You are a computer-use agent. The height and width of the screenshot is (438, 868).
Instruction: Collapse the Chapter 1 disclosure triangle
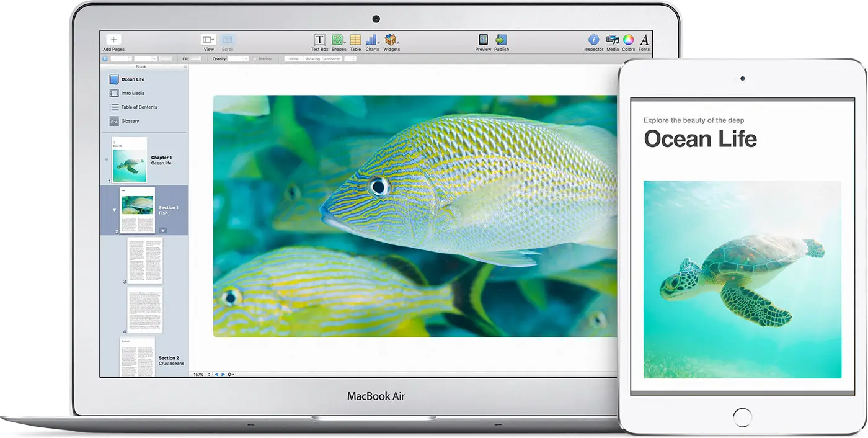coord(107,159)
